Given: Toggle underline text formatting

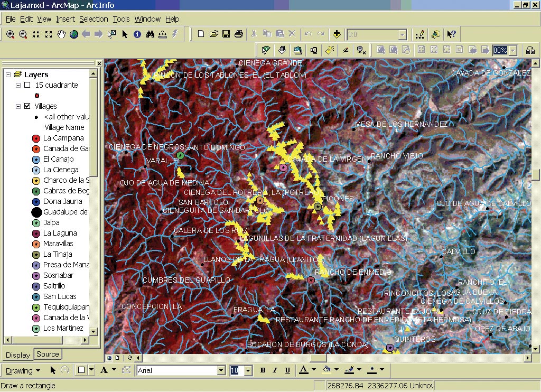Looking at the screenshot, I should (x=287, y=370).
